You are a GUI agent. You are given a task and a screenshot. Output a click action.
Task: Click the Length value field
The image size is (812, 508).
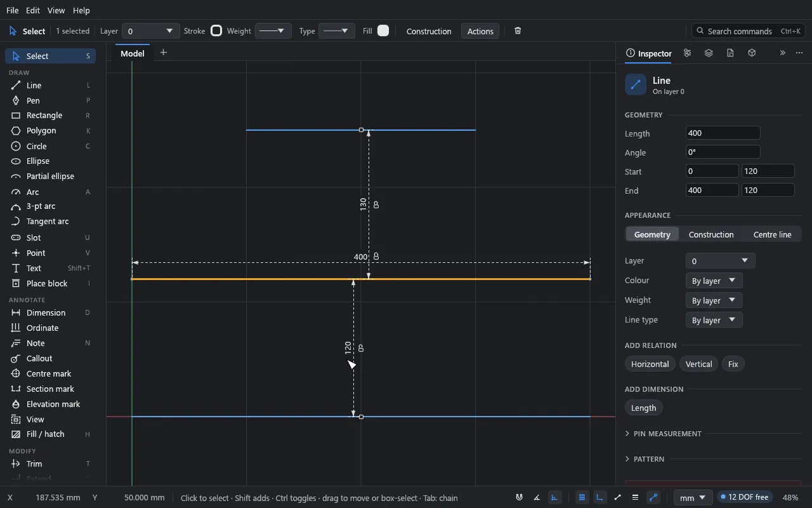[x=723, y=133]
